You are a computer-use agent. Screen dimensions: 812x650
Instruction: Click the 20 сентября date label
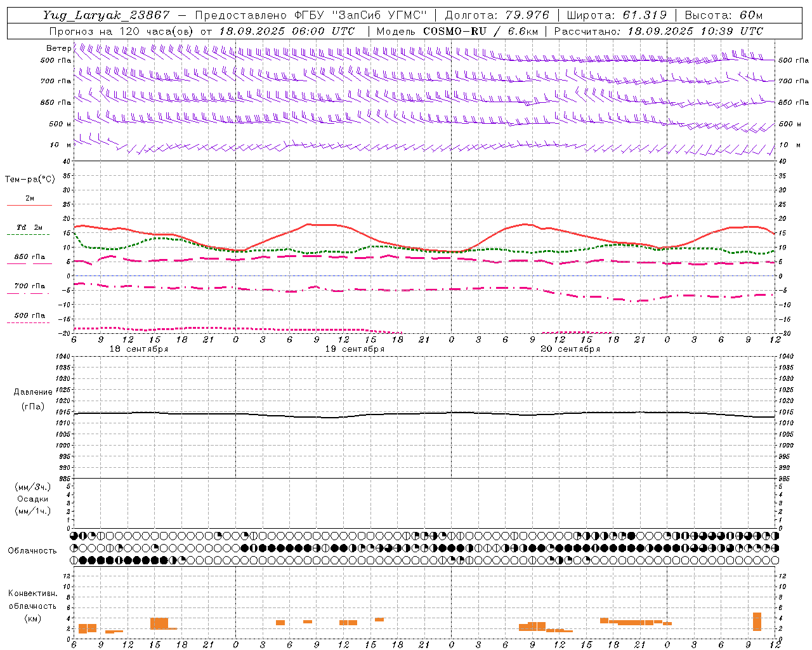tap(570, 349)
